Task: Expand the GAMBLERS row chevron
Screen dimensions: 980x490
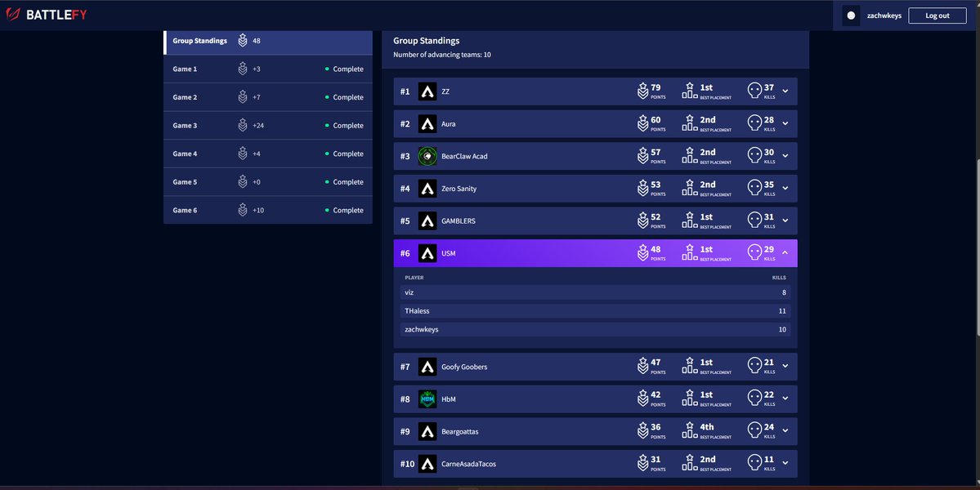Action: click(x=785, y=221)
